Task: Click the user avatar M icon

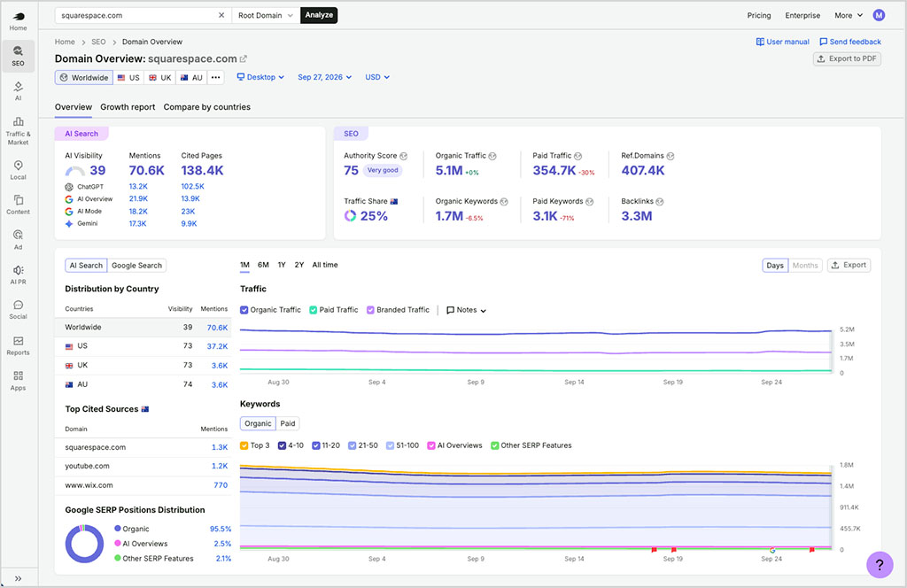Action: [879, 15]
